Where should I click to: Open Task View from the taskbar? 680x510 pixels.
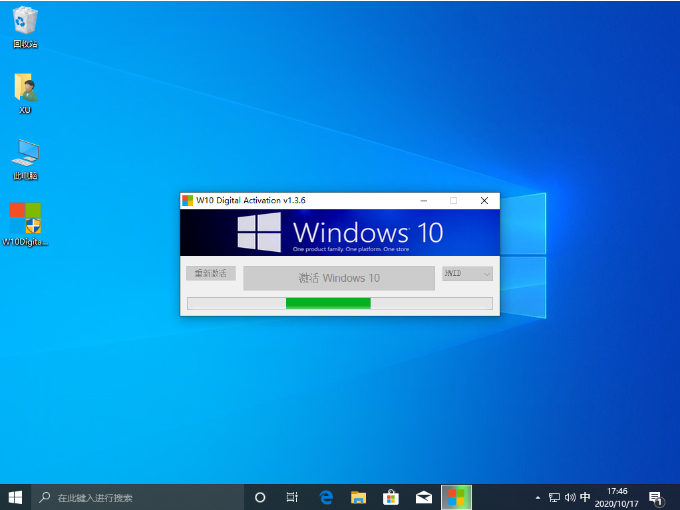tap(292, 497)
